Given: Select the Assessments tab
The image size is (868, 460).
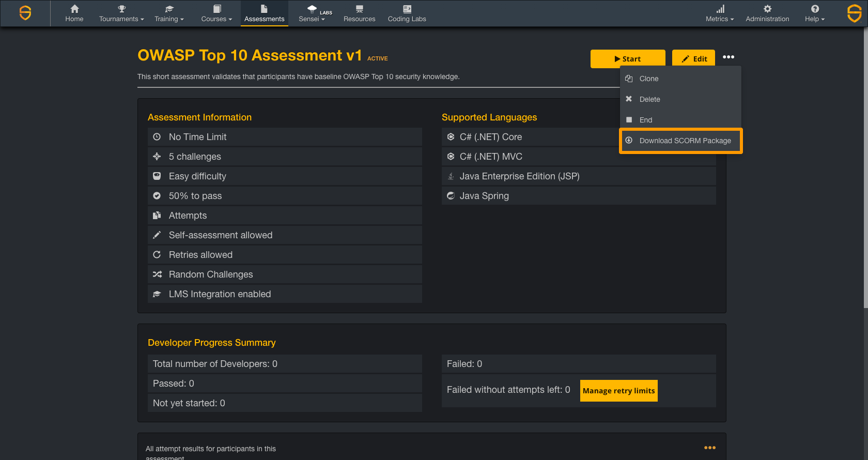Looking at the screenshot, I should click(x=264, y=14).
